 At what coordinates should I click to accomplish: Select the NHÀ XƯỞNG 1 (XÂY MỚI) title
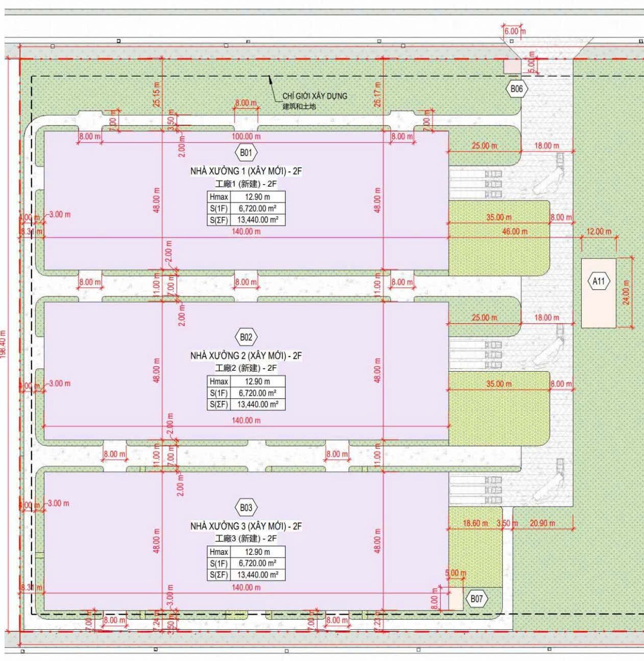[x=246, y=171]
